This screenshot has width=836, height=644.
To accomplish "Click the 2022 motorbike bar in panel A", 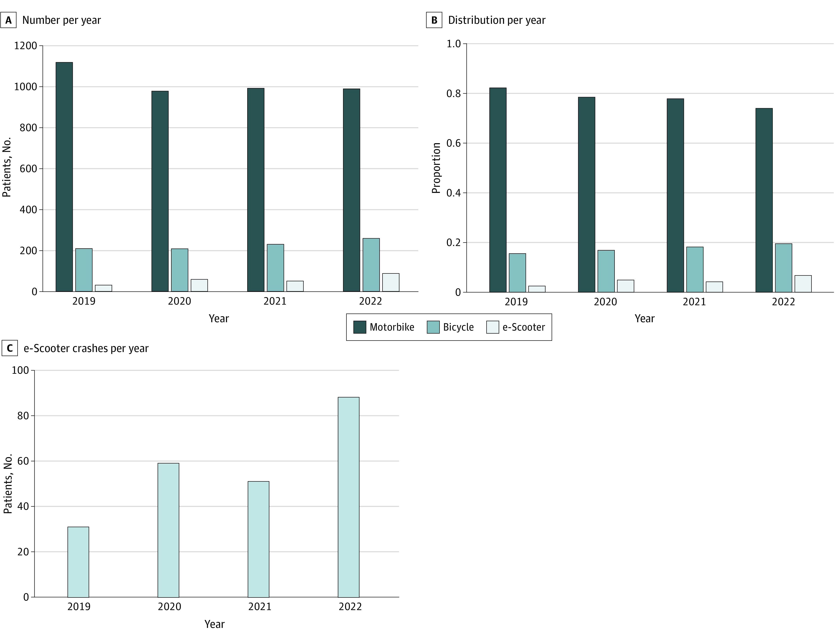I will click(x=351, y=190).
